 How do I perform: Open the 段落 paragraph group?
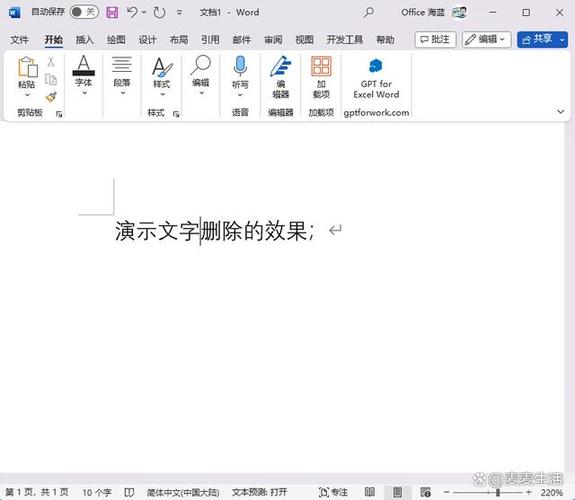(x=122, y=75)
